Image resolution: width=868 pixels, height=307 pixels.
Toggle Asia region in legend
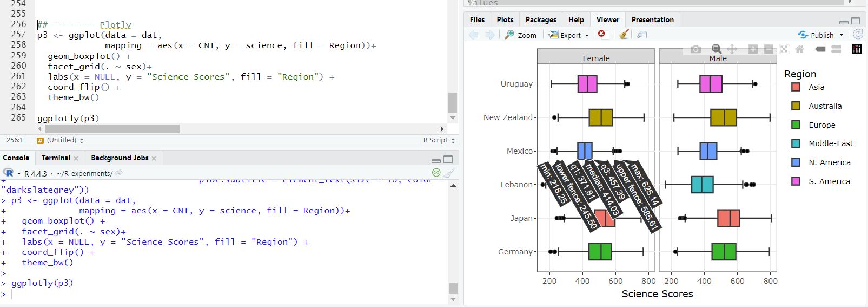tap(816, 87)
